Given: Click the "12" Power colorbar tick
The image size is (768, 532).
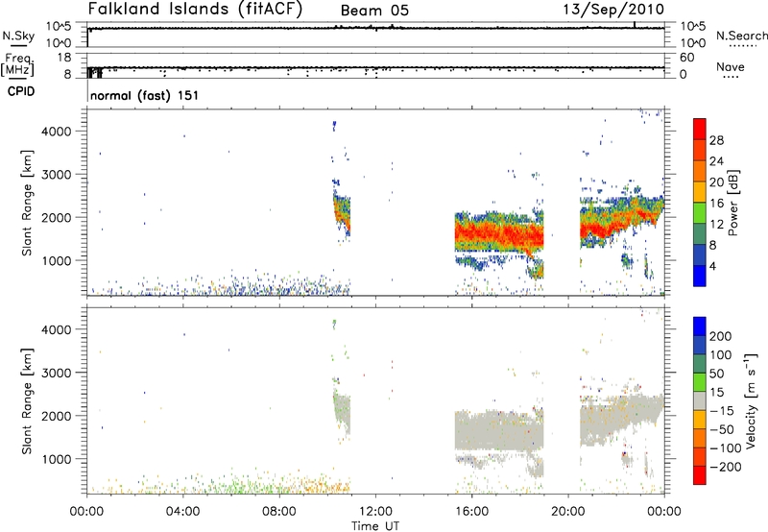Looking at the screenshot, I should pos(716,224).
